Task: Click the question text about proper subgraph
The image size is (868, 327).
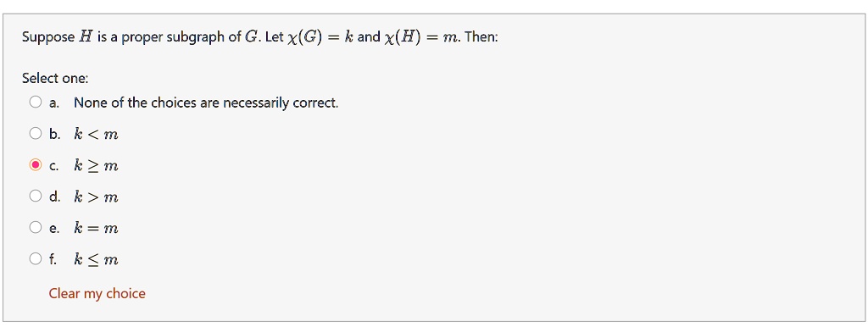Action: [x=260, y=37]
